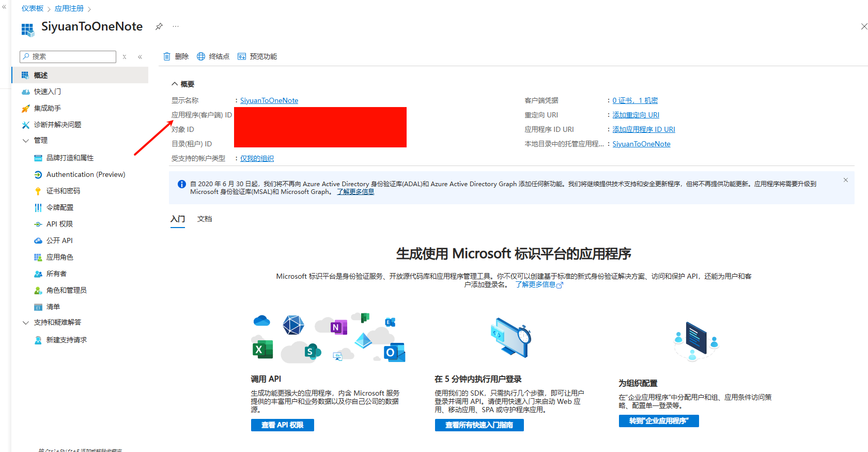Pin the SiyuanToOneNote app page
The height and width of the screenshot is (452, 868).
coord(159,26)
